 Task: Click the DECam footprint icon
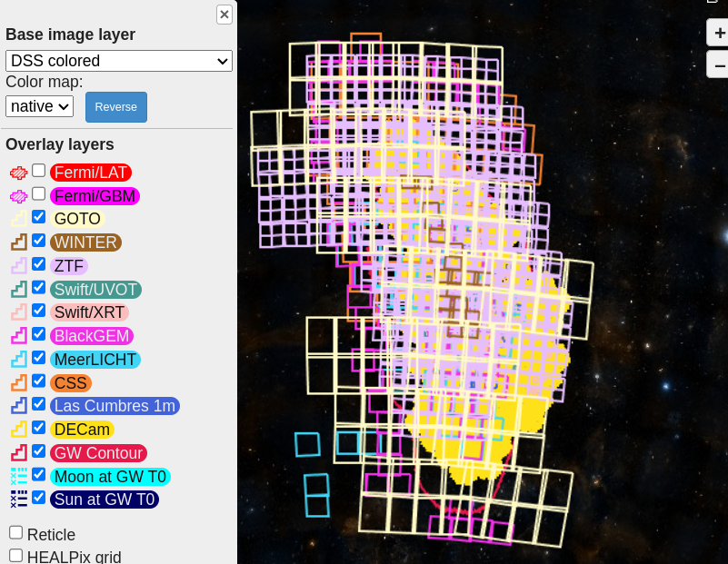[x=19, y=430]
